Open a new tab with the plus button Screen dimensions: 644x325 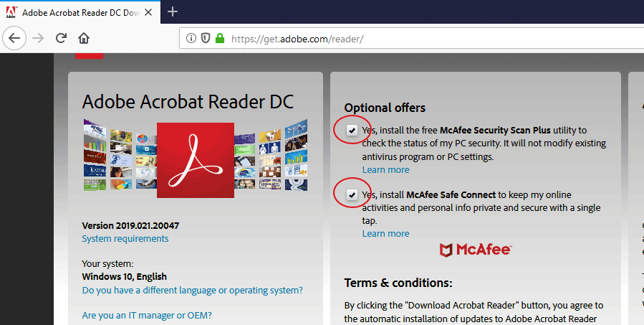pyautogui.click(x=173, y=11)
